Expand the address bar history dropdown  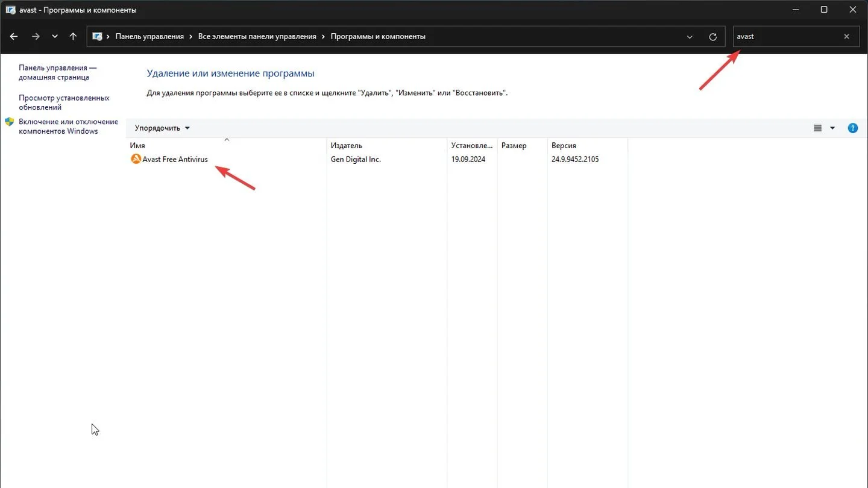(690, 37)
